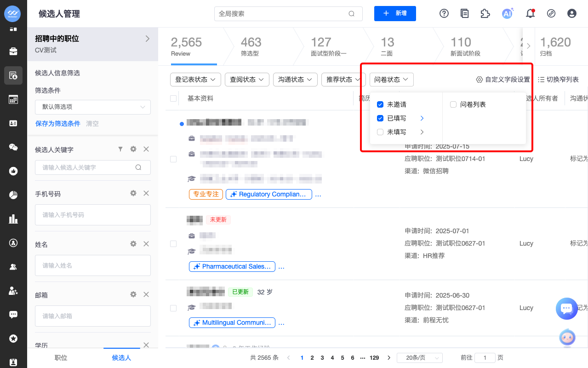The image size is (588, 368).
Task: Click the page jump number input
Action: [485, 358]
